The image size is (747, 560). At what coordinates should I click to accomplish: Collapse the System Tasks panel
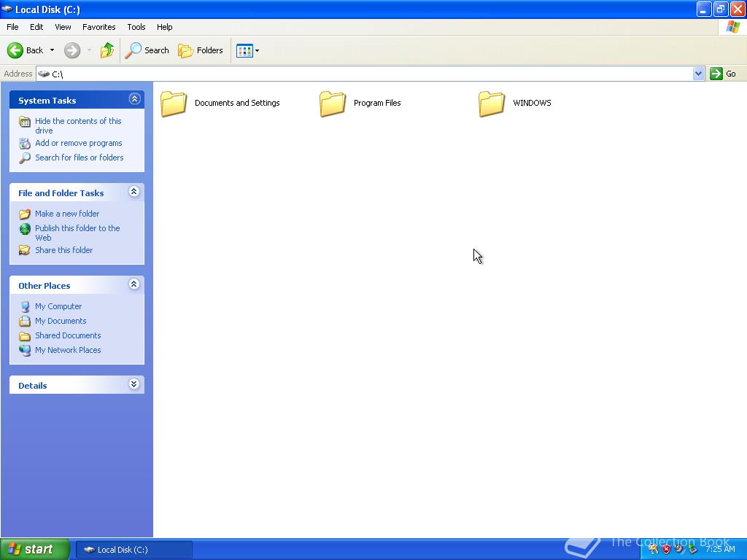click(x=134, y=99)
